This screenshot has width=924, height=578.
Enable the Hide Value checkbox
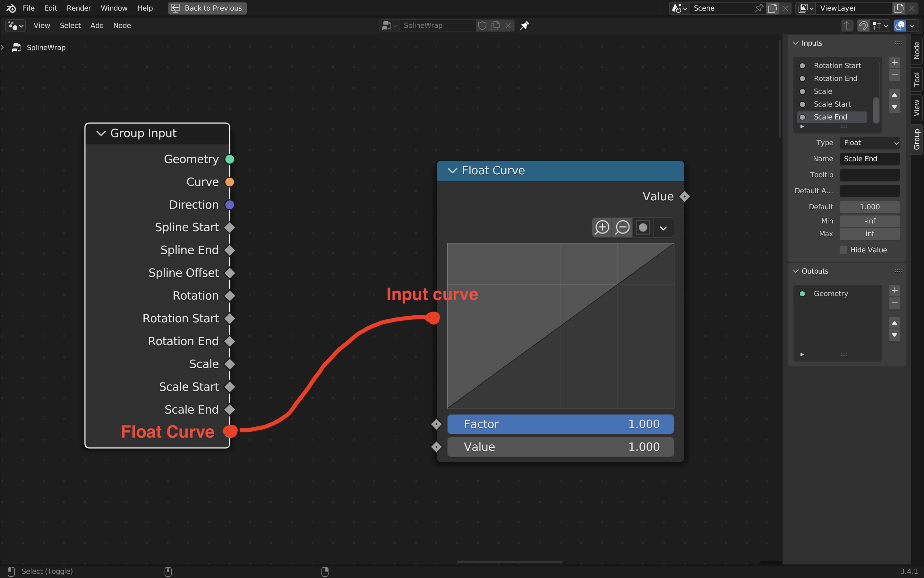[844, 250]
